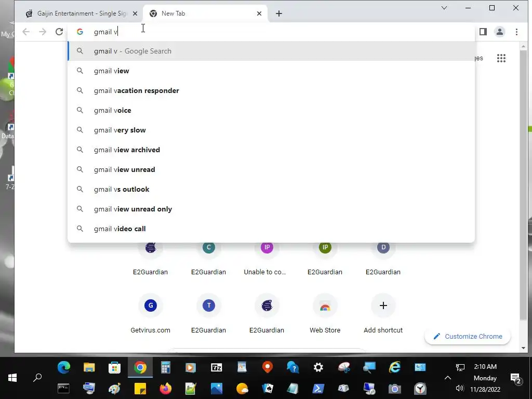Go back to previous page

[26, 32]
